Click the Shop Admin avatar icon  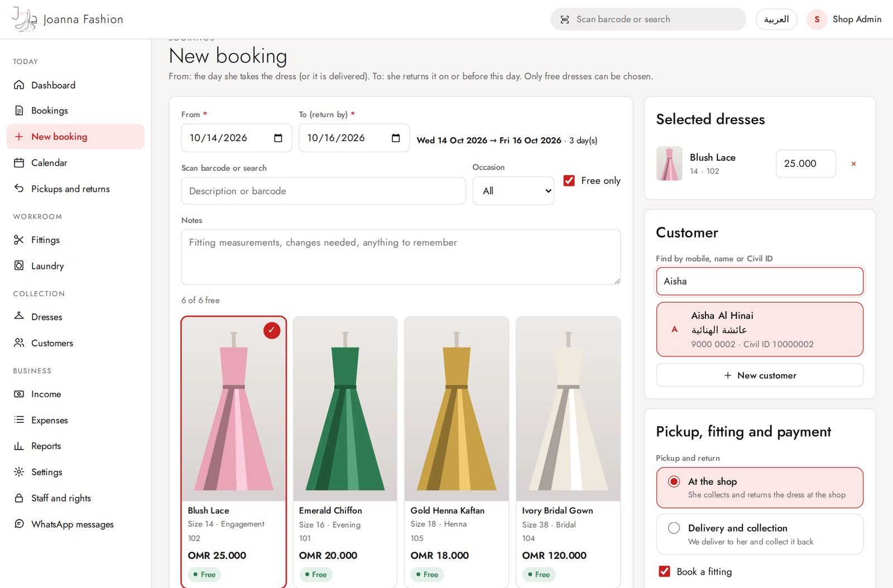(x=817, y=20)
